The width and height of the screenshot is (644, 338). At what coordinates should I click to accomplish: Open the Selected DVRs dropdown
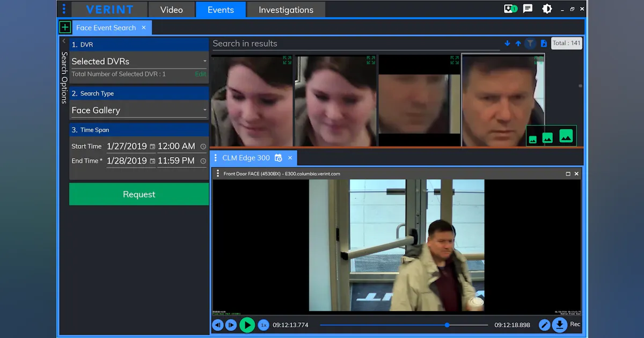click(x=139, y=61)
